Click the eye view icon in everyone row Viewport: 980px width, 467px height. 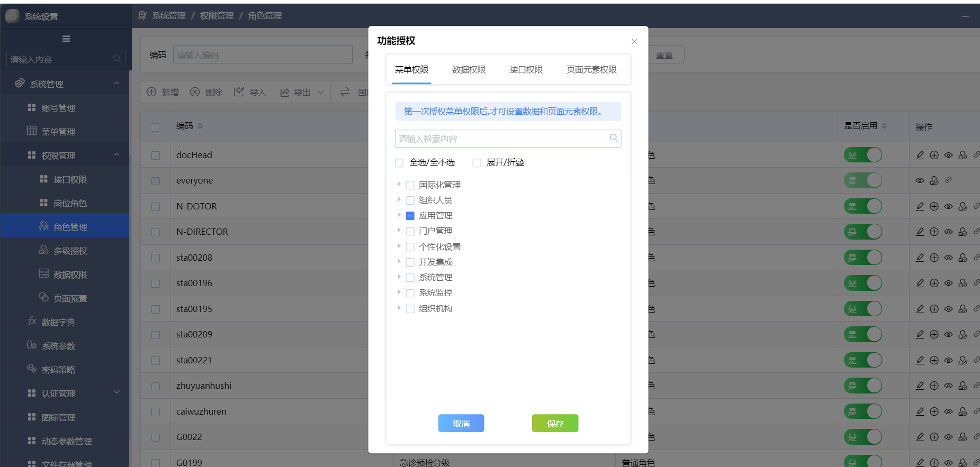[920, 180]
